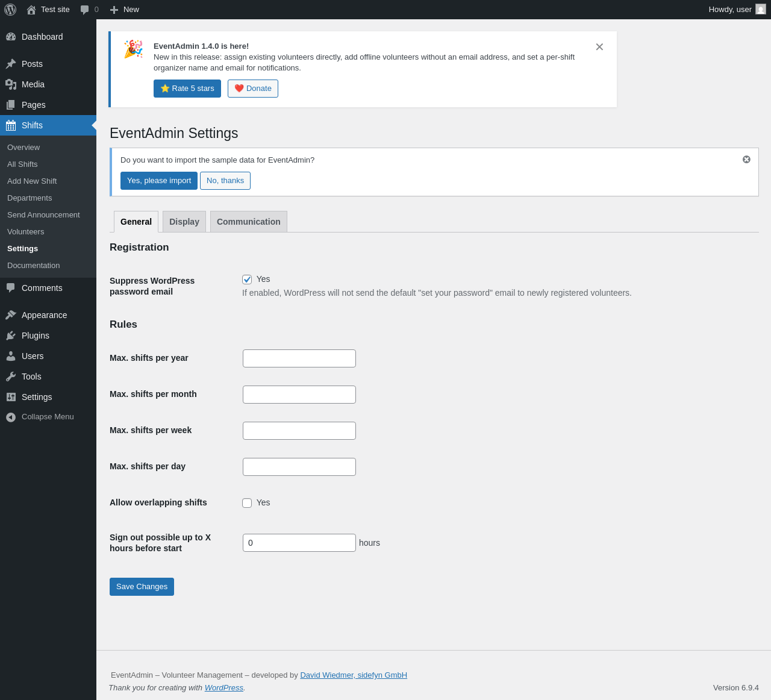Screen dimensions: 771x700
Task: Click the Media icon in sidebar
Action: [11, 84]
